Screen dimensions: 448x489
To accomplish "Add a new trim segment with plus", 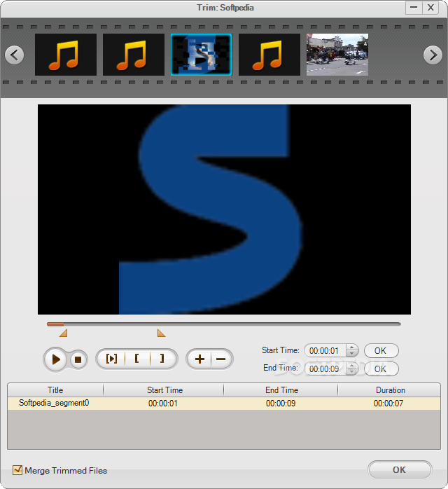I will pyautogui.click(x=199, y=359).
